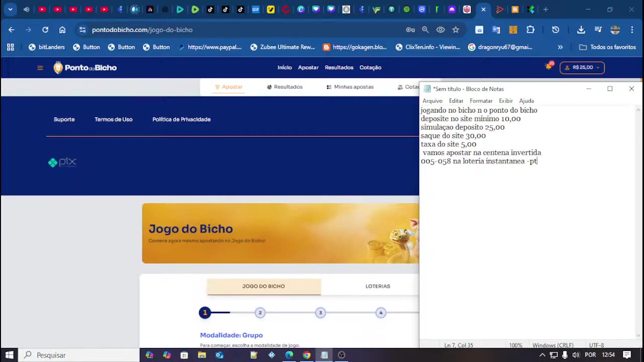The width and height of the screenshot is (644, 362).
Task: Open Exibir menu in Notepad
Action: point(506,101)
